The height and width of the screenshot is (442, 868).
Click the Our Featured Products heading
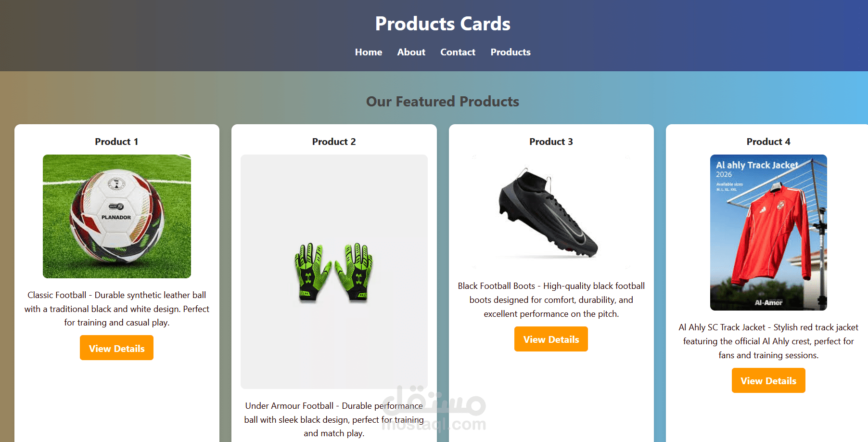[442, 101]
